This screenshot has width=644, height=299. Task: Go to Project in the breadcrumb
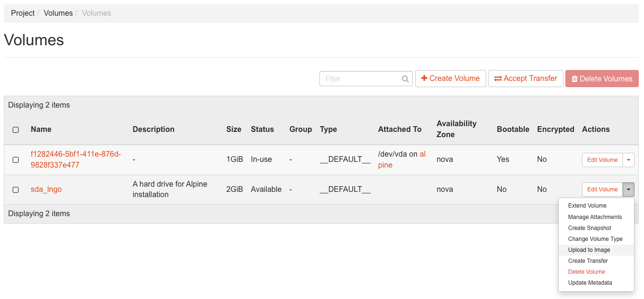(23, 13)
